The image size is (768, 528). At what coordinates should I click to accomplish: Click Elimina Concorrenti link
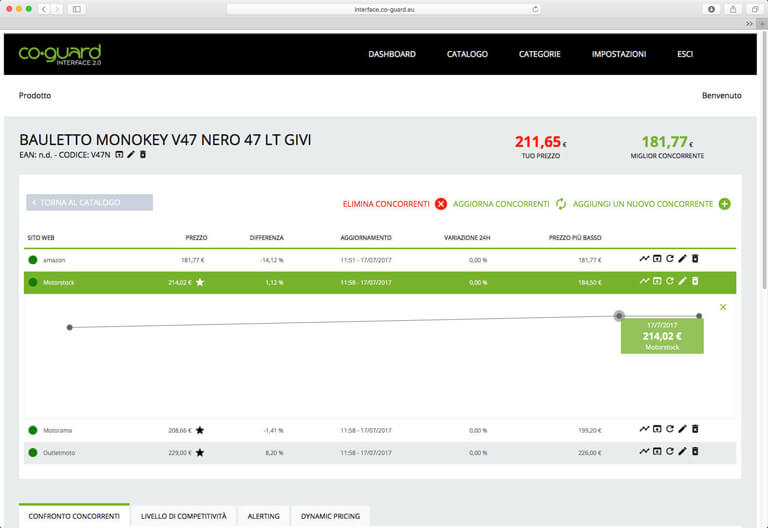coord(386,204)
